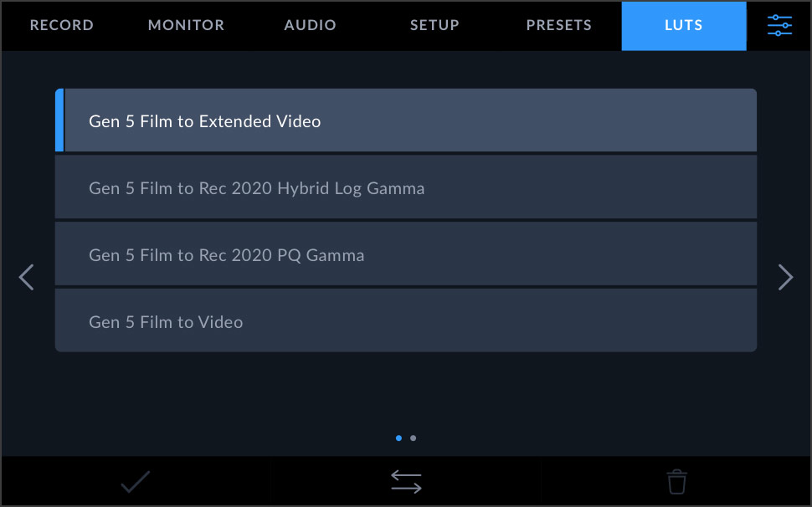Confirm LUT selection with bottom checkmark button
This screenshot has height=507, width=812.
[x=135, y=481]
